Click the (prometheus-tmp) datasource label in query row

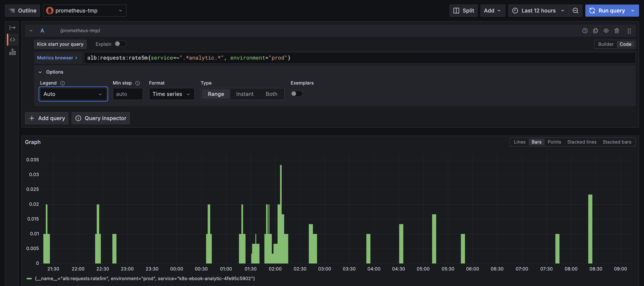coord(80,30)
